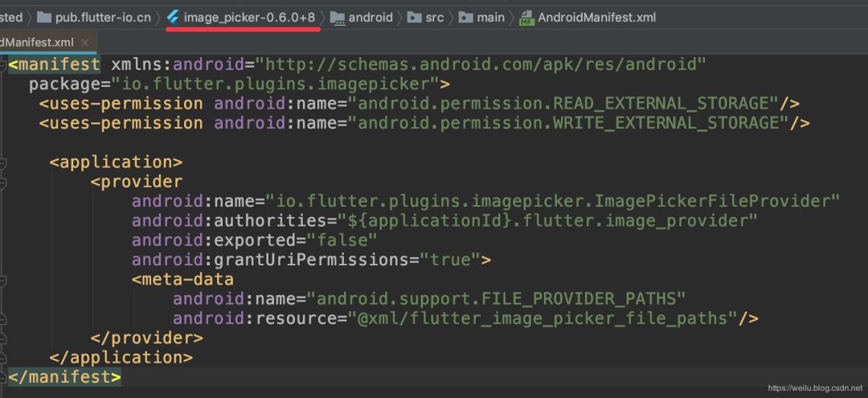Click the closing manifest tag
Viewport: 868px width, 398px height.
pyautogui.click(x=64, y=377)
